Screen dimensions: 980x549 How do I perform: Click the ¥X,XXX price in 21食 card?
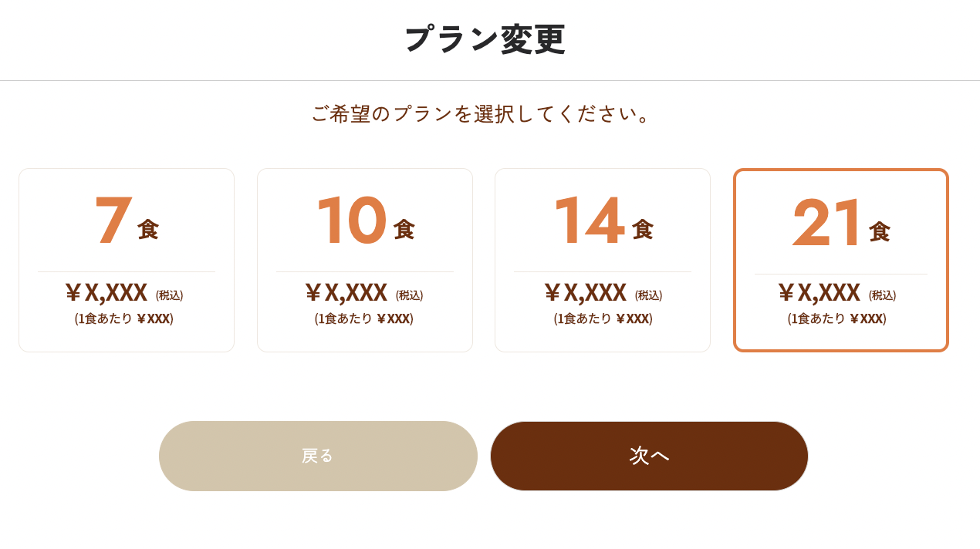tap(819, 293)
